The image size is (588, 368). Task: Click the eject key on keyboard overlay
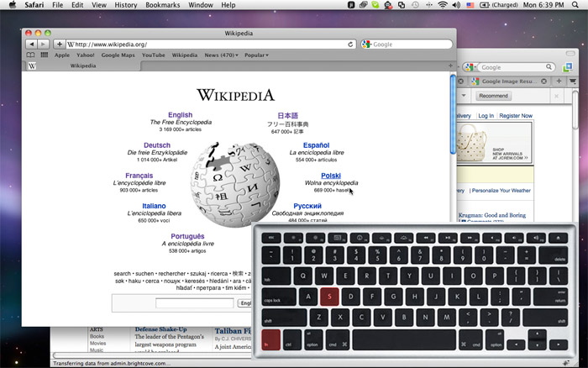click(558, 238)
